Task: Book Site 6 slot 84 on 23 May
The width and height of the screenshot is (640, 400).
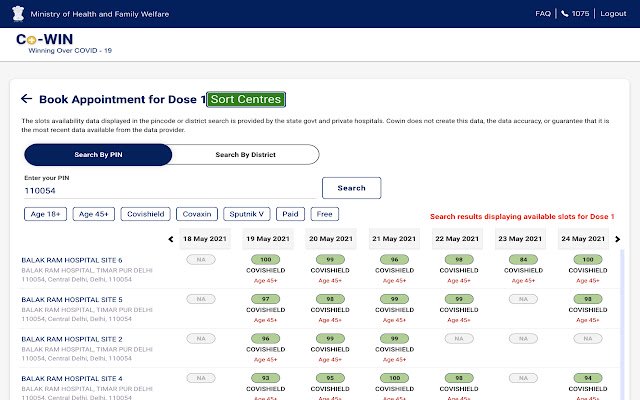Action: coord(523,260)
